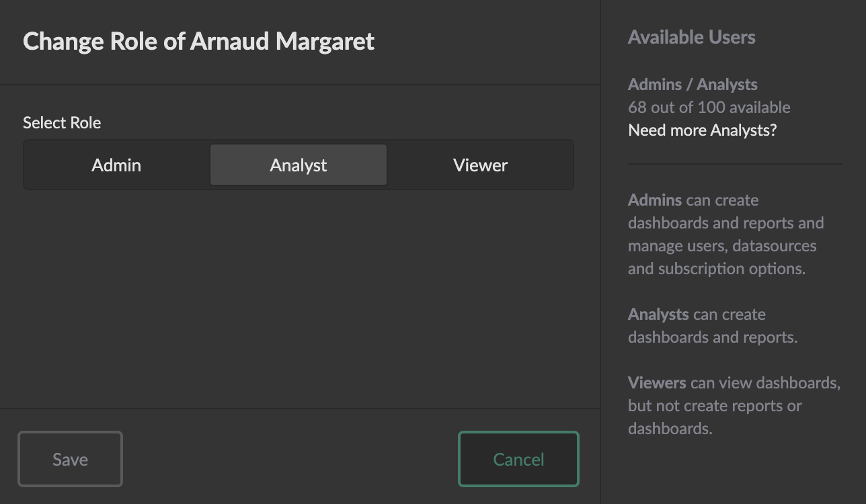The width and height of the screenshot is (866, 504).
Task: Click the 68 out of 100 available text
Action: pos(709,108)
